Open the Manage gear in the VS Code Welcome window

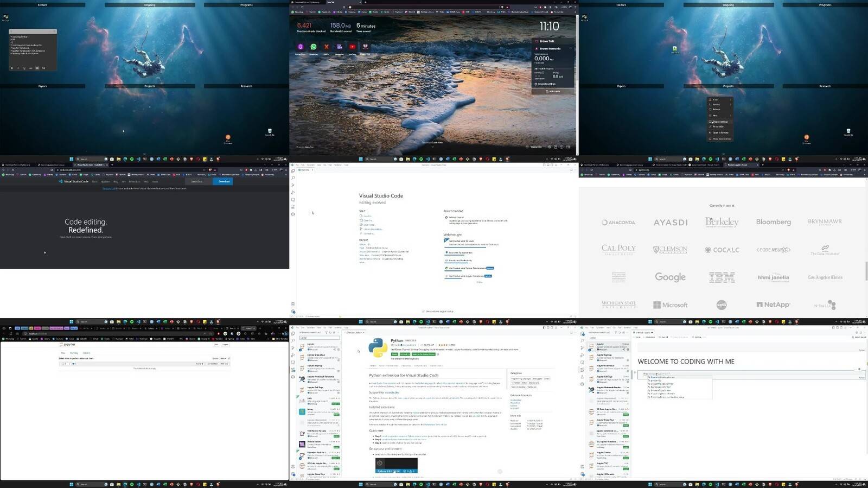[293, 312]
